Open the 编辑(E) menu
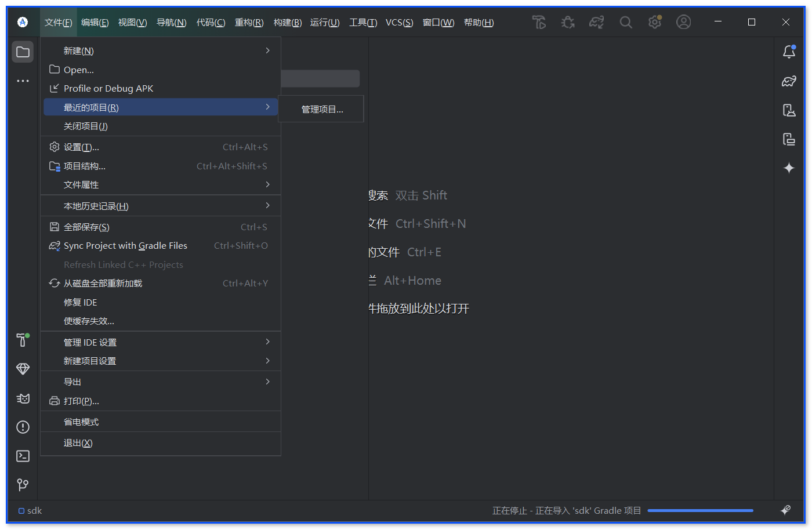The height and width of the screenshot is (530, 812). [95, 23]
